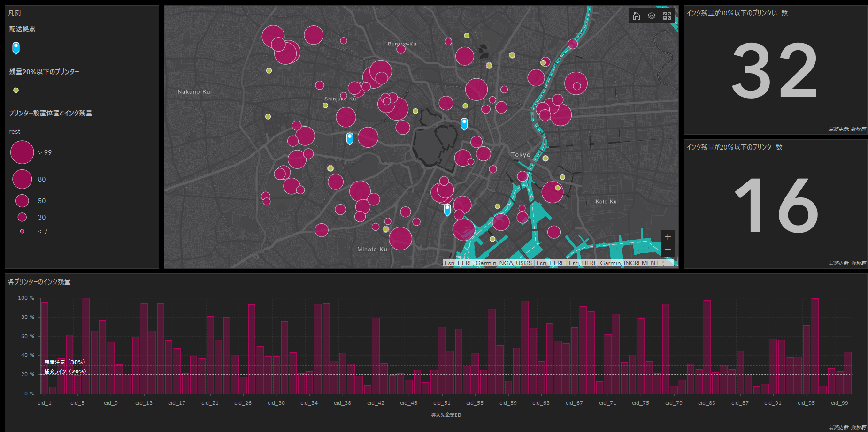Screen dimensions: 868x432
Task: Click the 残量注意 (30%) guide label
Action: coord(64,362)
